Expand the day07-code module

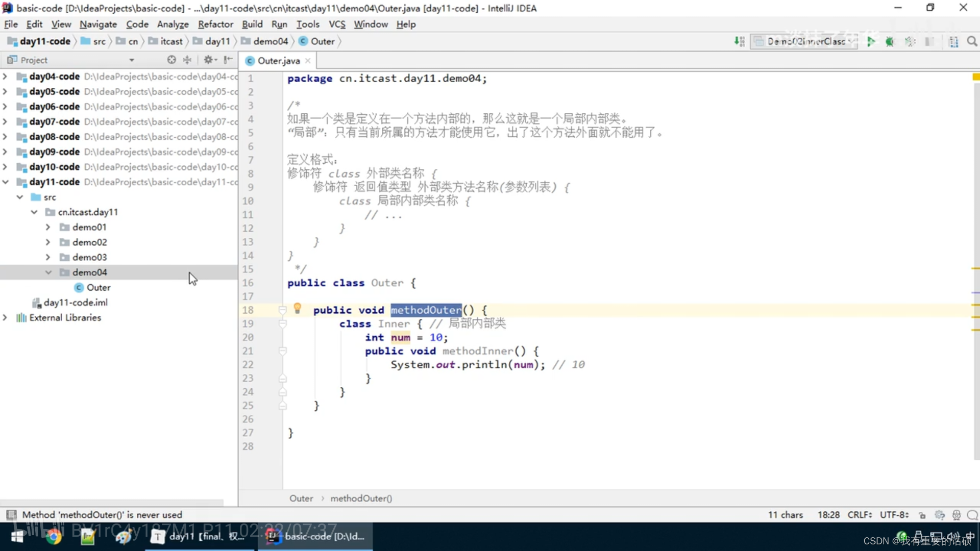click(x=5, y=121)
